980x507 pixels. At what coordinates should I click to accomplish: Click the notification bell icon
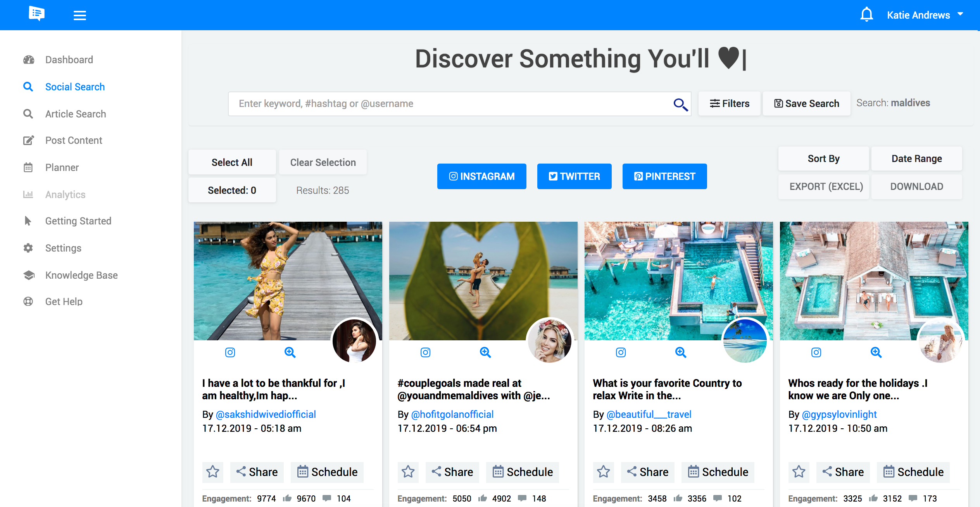pos(866,15)
